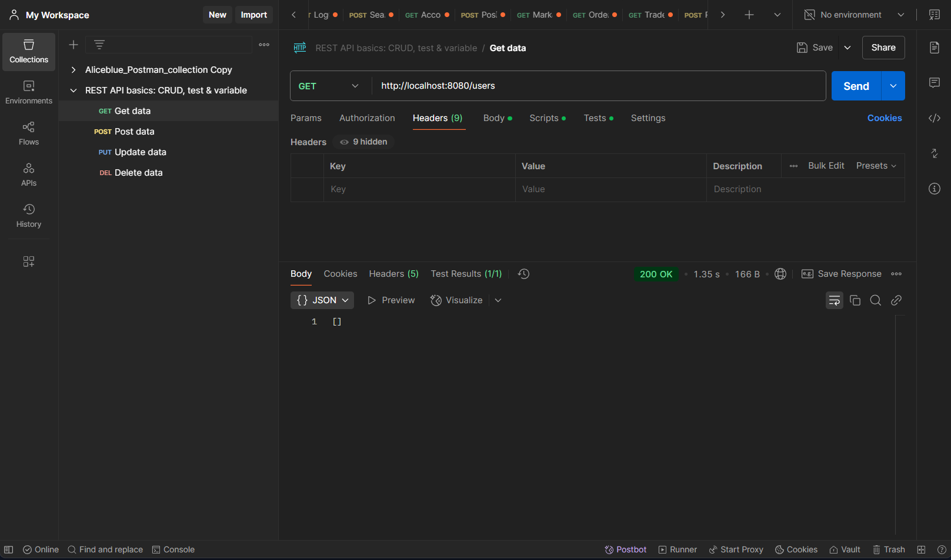Select the Post data request
Screen dimensions: 951x560
coord(168,132)
